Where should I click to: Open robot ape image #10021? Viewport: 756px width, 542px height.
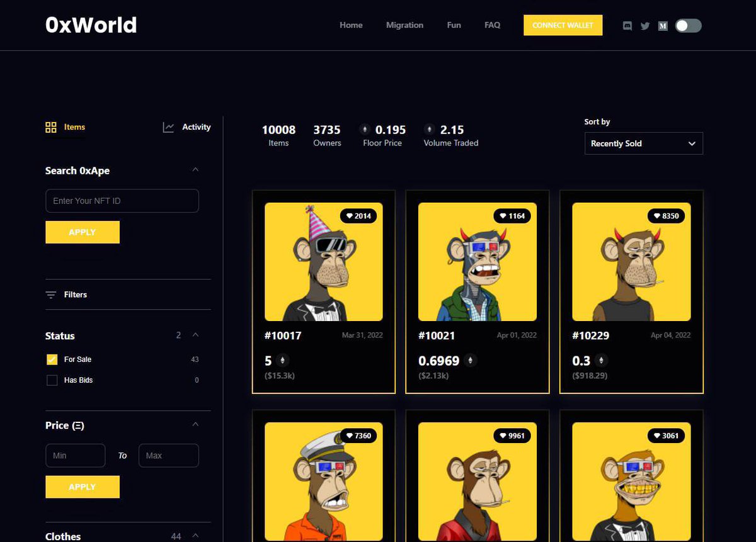(x=478, y=262)
